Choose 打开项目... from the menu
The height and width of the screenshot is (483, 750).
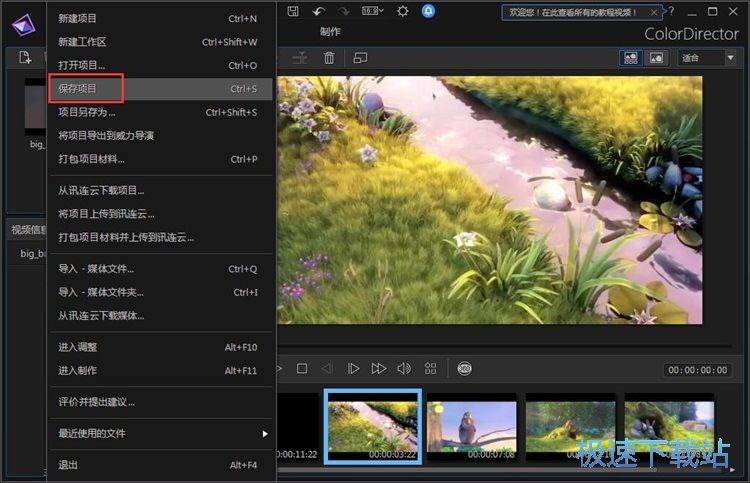click(x=161, y=66)
